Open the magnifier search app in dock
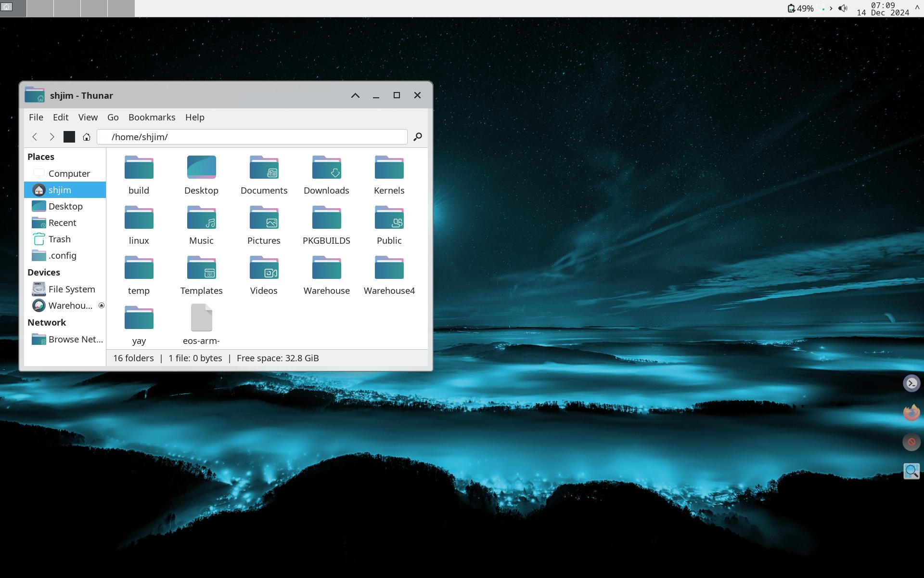 pos(911,471)
